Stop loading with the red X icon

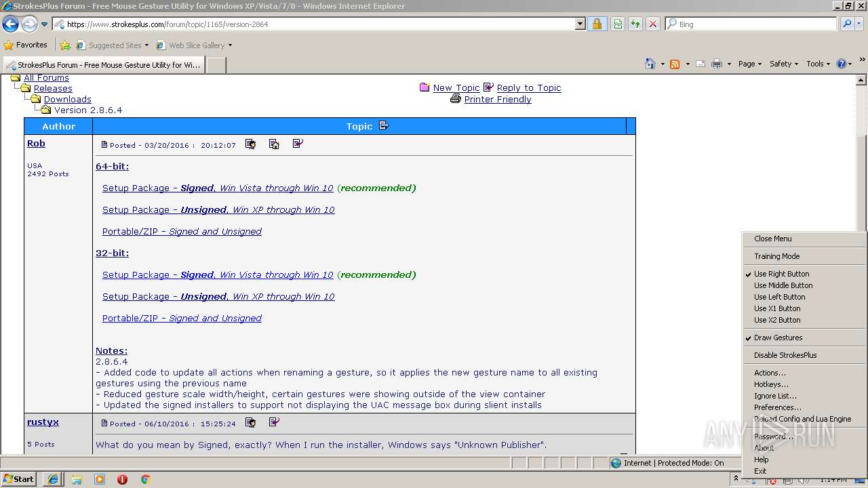652,24
